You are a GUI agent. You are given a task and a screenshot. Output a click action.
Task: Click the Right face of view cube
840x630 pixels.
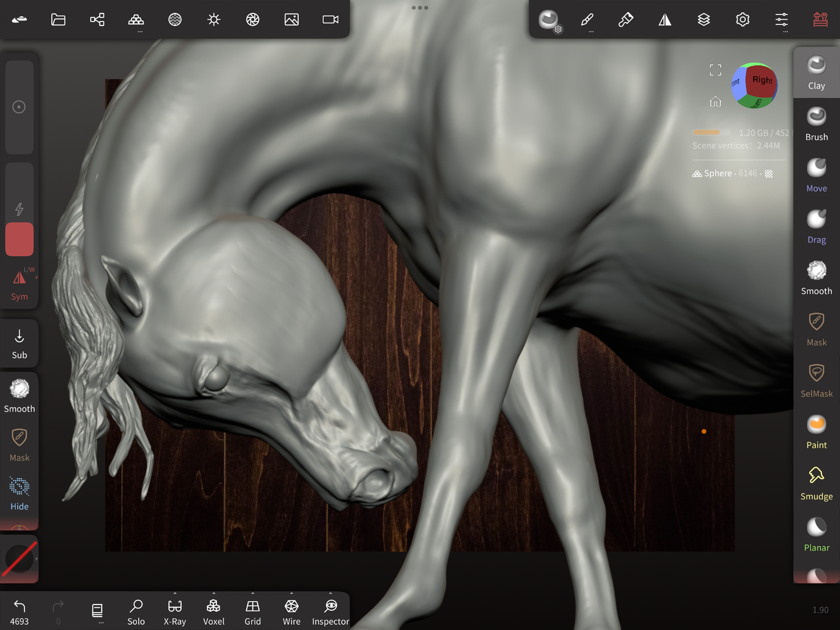762,80
